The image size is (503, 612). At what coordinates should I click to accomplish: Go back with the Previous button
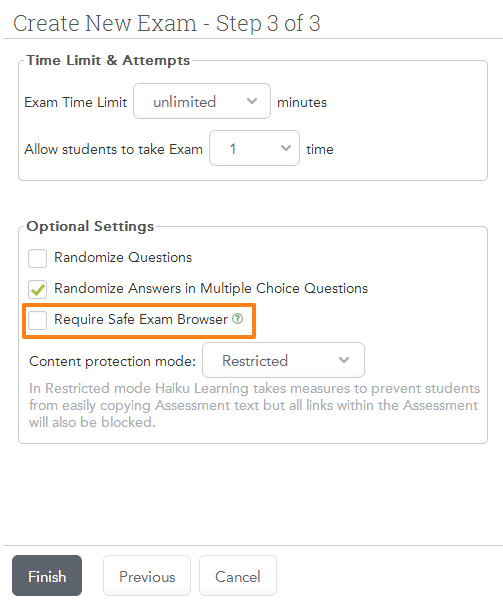[147, 576]
